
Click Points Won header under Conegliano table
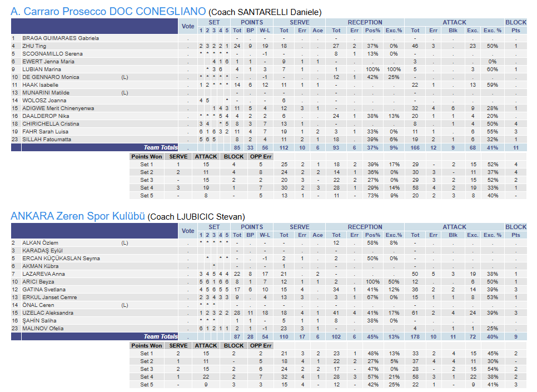click(x=147, y=157)
